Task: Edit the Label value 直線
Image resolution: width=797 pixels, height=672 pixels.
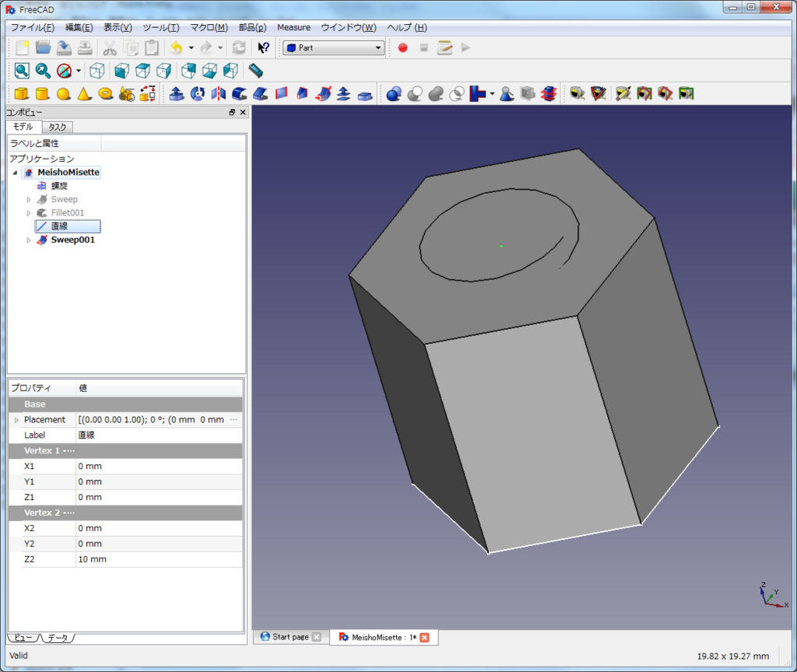Action: tap(159, 436)
